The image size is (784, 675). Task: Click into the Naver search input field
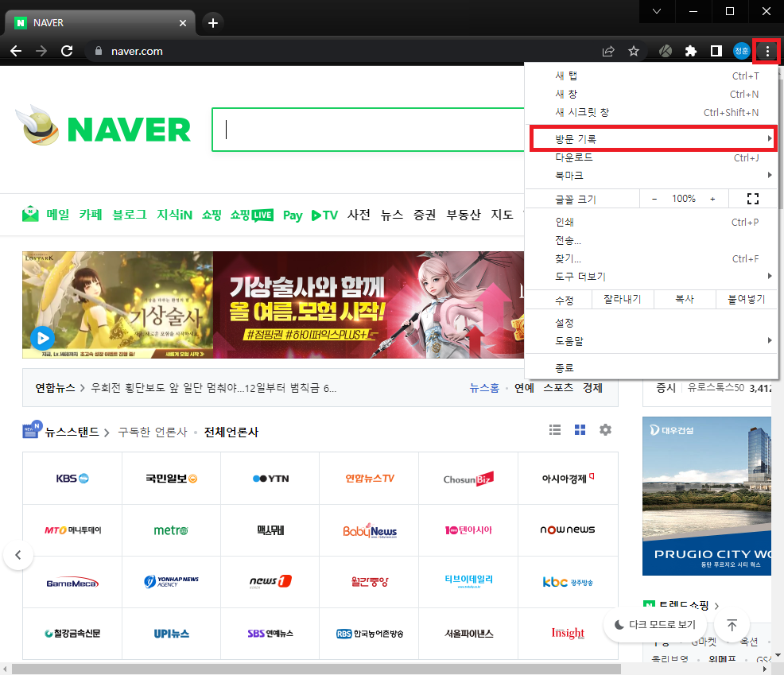[x=368, y=130]
